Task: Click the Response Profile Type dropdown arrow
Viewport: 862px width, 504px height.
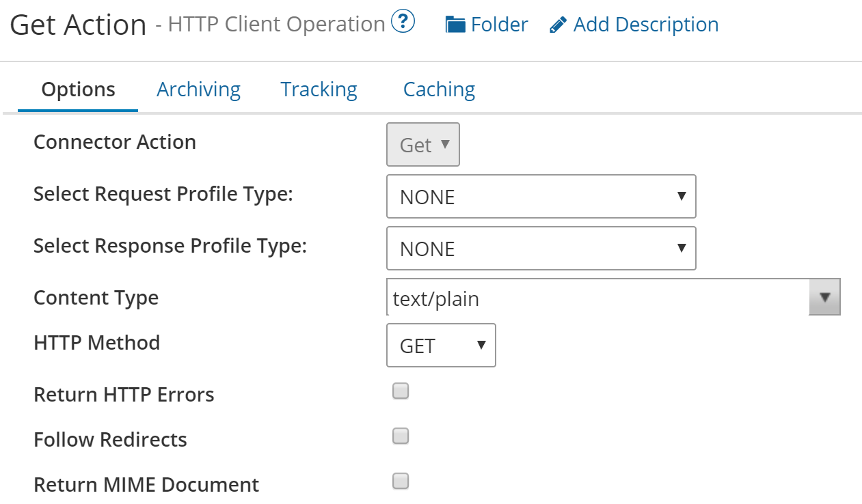Action: click(682, 249)
